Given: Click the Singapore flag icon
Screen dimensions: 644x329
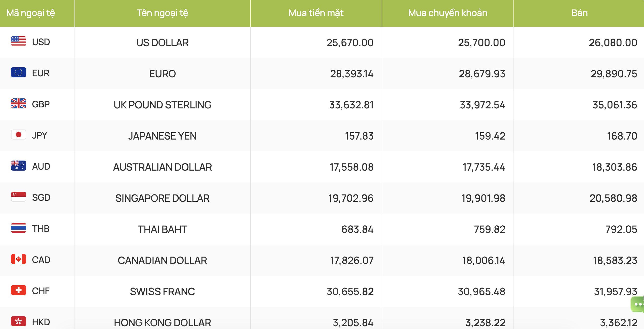Looking at the screenshot, I should (18, 197).
